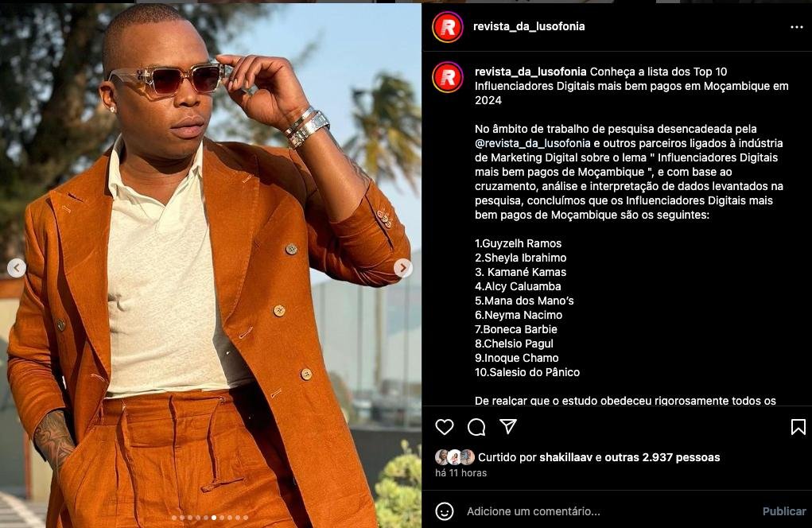Select the first carousel indicator dot
812x528 pixels.
pyautogui.click(x=174, y=518)
